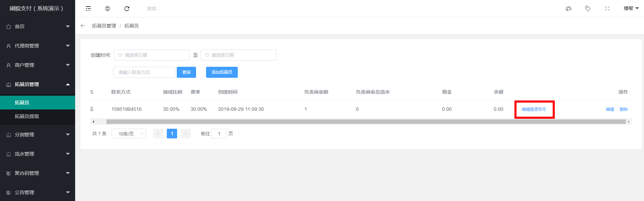The image size is (644, 201).
Task: Click the icon beside 聚合码管理
Action: [x=9, y=173]
